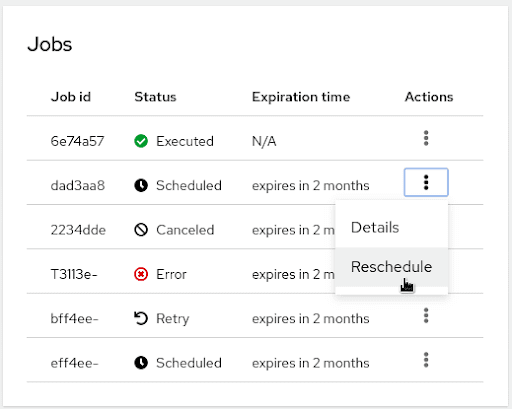
Task: Click the green Executed check icon
Action: pyautogui.click(x=141, y=141)
